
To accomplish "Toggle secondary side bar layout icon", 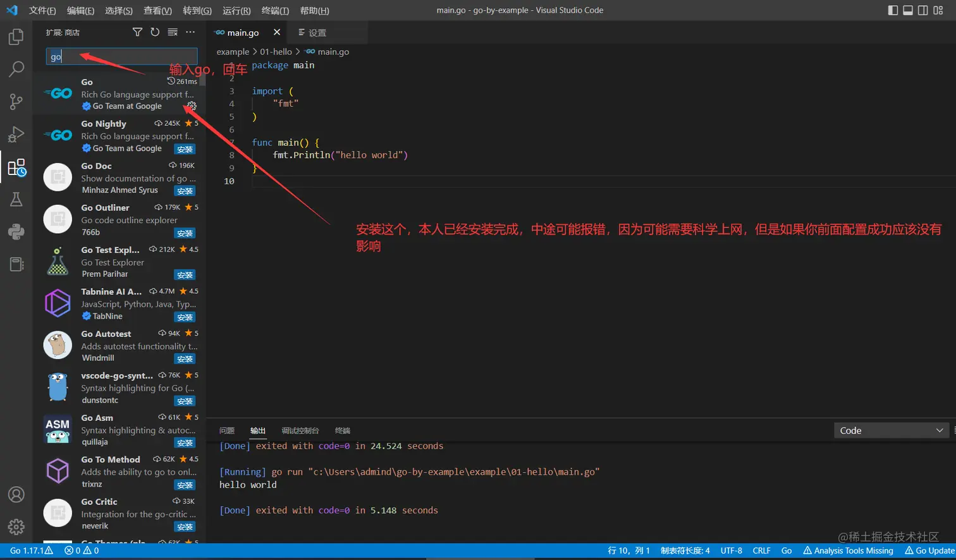I will 923,10.
